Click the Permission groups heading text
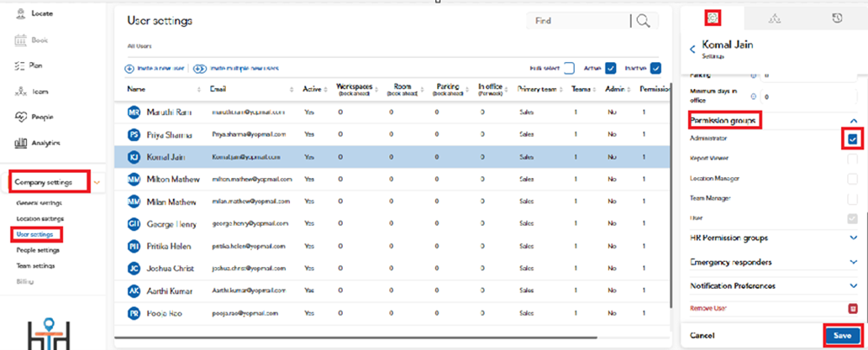Image resolution: width=868 pixels, height=350 pixels. (723, 121)
